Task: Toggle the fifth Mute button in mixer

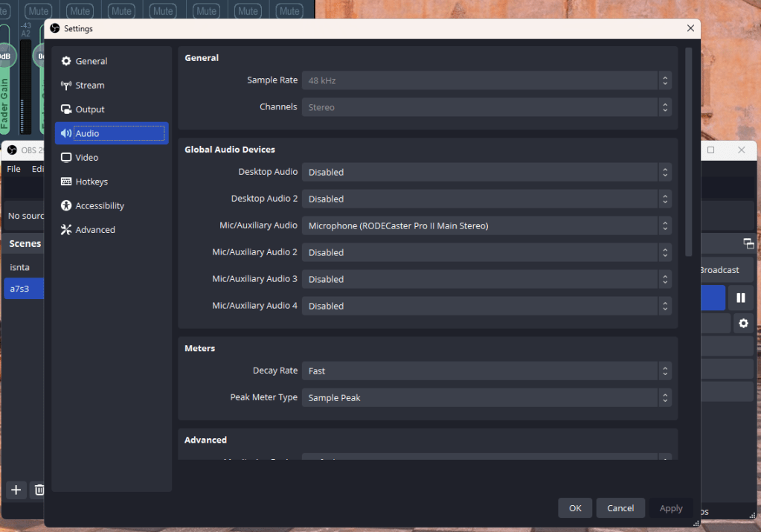Action: (x=206, y=10)
